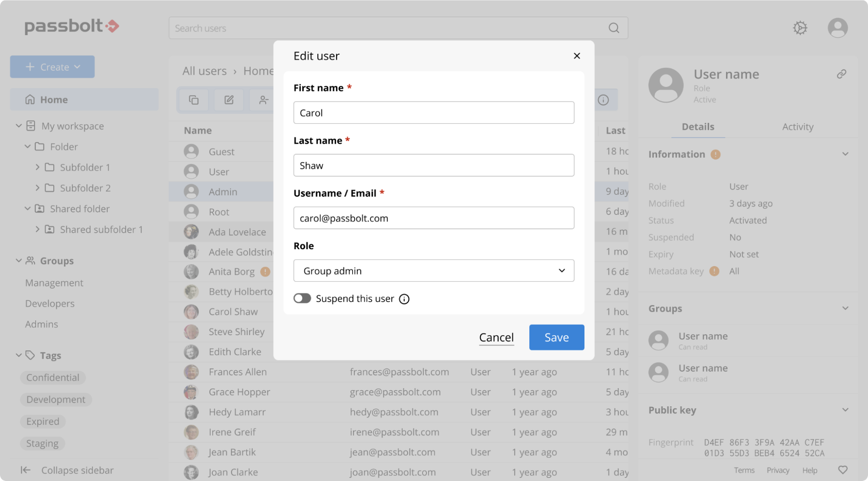The width and height of the screenshot is (868, 481).
Task: Click the settings gear icon
Action: pos(800,28)
